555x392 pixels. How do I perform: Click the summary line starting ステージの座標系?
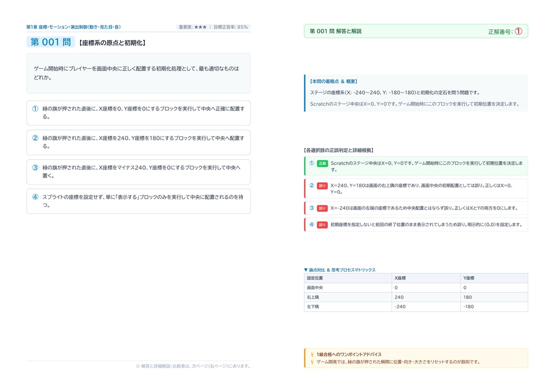pos(395,93)
